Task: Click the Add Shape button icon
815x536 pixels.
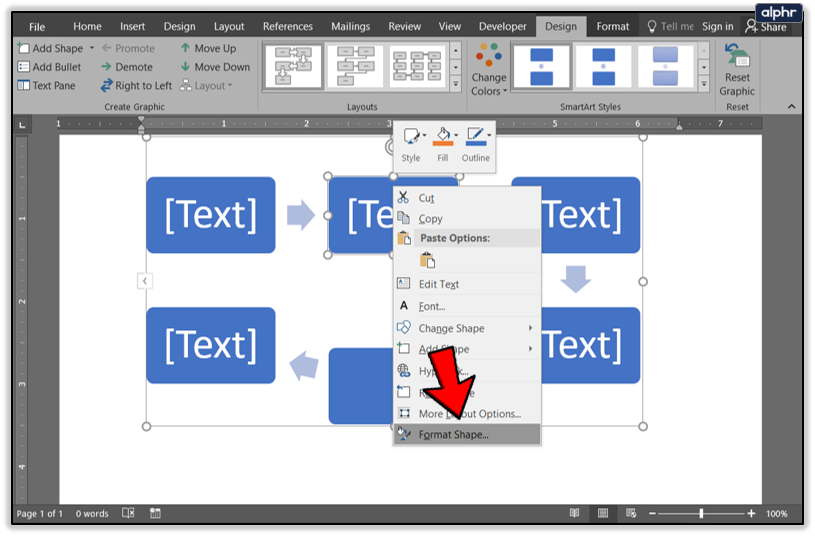Action: pos(23,48)
